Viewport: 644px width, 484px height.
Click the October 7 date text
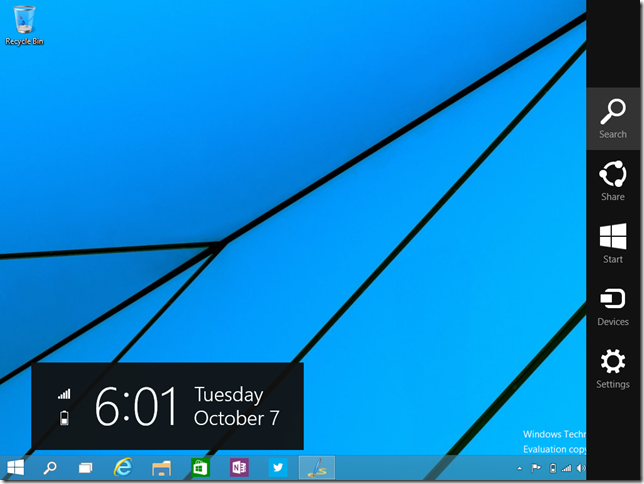(237, 418)
